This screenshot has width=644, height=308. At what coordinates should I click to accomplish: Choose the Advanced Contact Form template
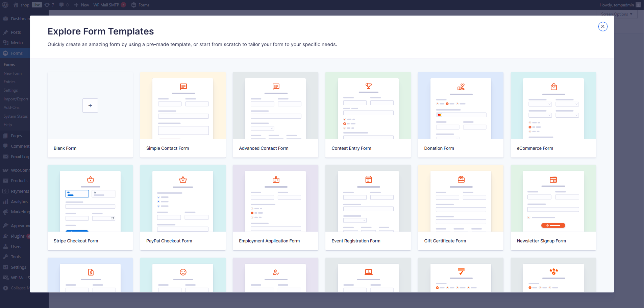coord(275,115)
